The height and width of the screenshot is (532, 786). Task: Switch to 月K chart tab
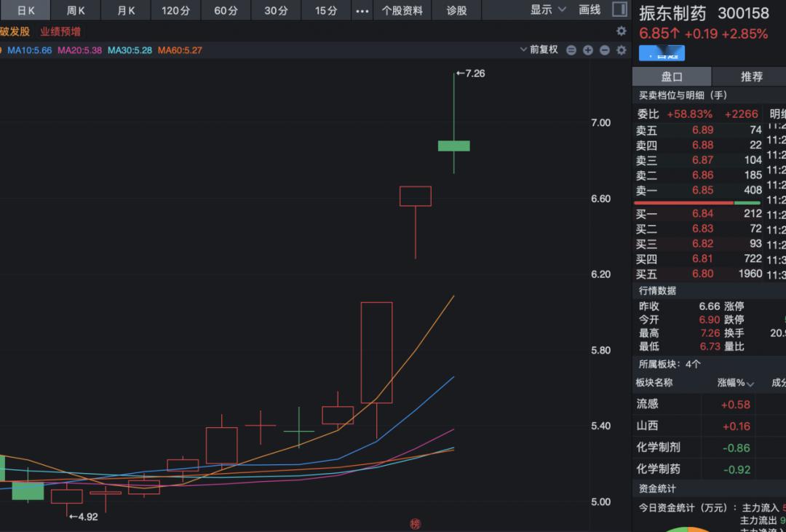pyautogui.click(x=126, y=10)
